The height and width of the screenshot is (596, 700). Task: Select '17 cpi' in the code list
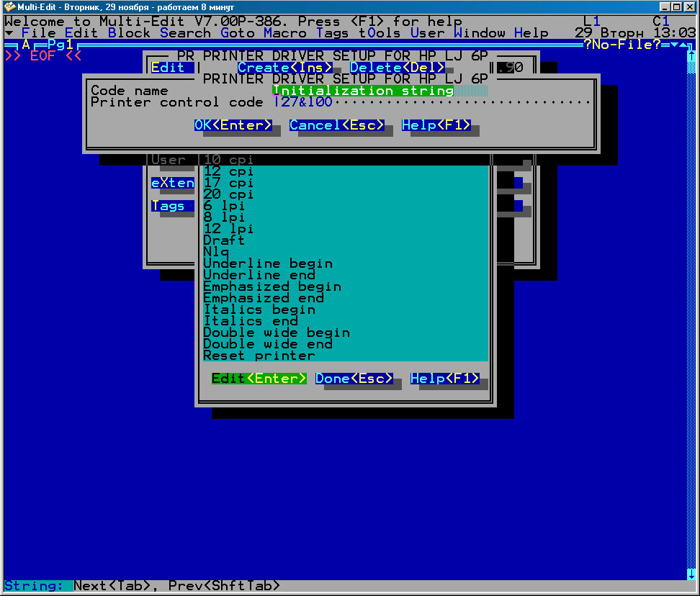[346, 183]
